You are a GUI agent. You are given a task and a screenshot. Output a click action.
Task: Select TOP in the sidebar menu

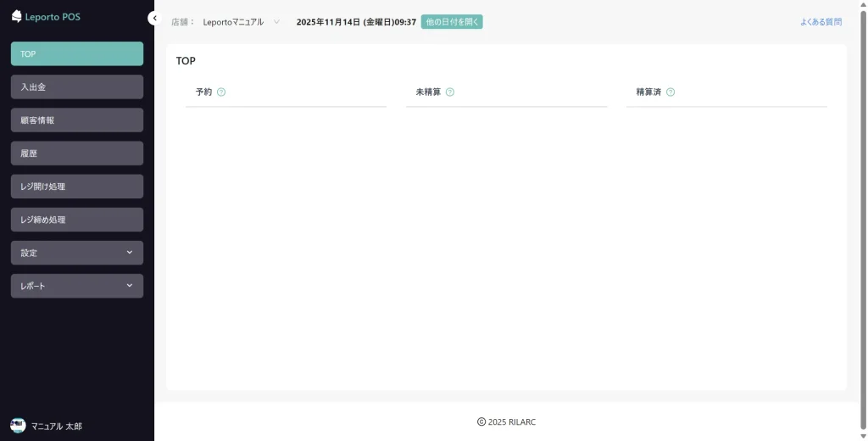point(77,53)
